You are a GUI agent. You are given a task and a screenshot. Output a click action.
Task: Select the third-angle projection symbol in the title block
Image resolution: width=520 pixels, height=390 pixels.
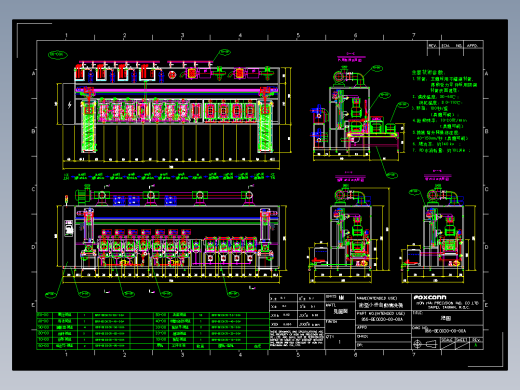tap(425, 344)
